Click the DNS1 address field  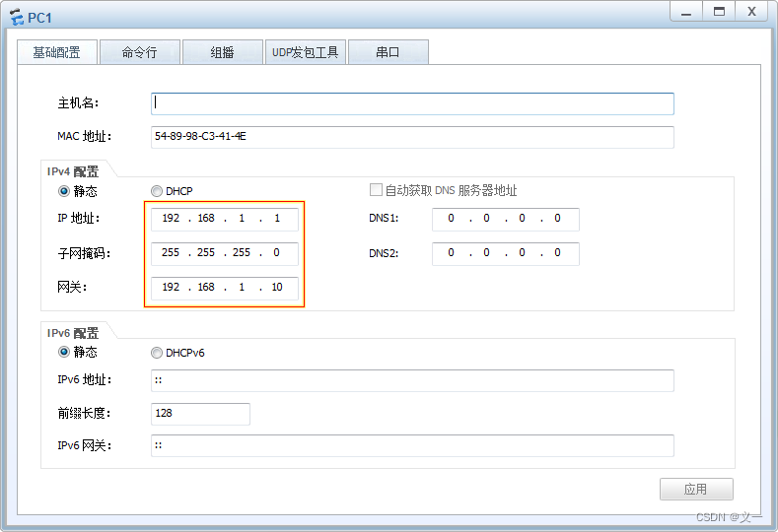click(x=506, y=219)
